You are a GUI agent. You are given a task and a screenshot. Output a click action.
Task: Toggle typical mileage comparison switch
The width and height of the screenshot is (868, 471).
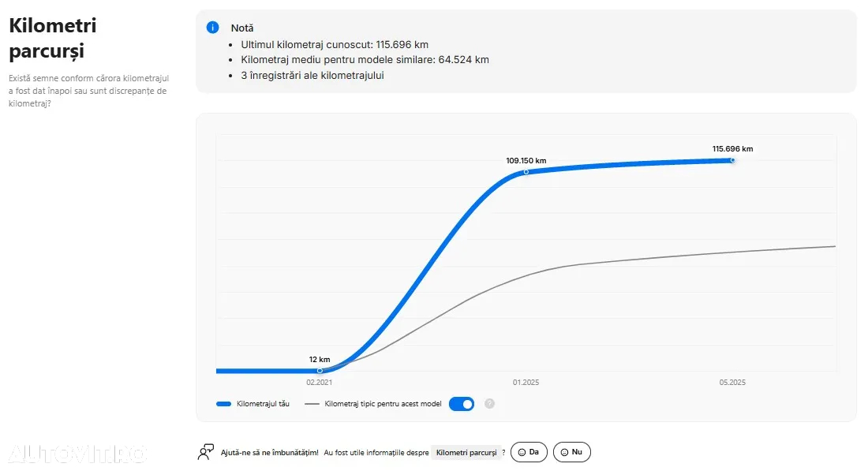(461, 404)
